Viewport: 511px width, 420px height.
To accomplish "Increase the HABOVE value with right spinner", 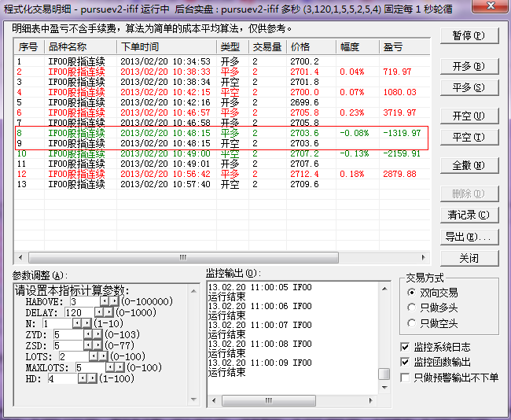I will 114,301.
